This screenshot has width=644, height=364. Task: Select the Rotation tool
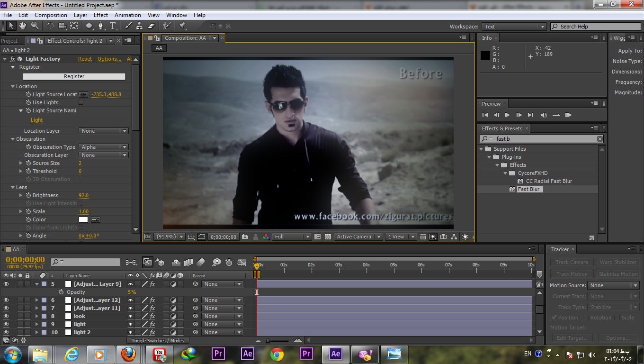pos(50,26)
